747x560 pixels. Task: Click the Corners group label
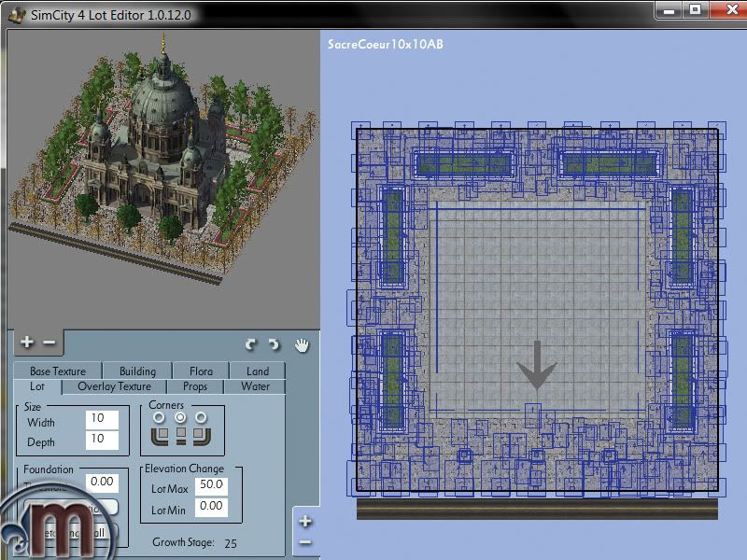tap(166, 405)
